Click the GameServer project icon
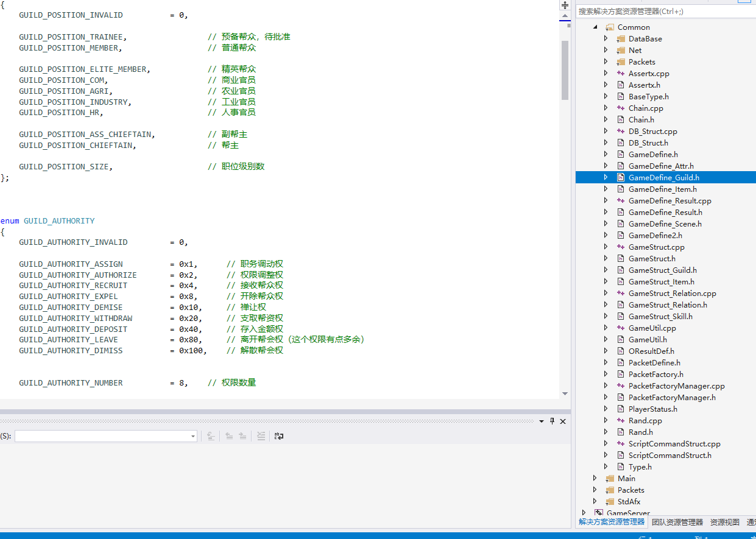Viewport: 756px width, 539px height. 599,513
